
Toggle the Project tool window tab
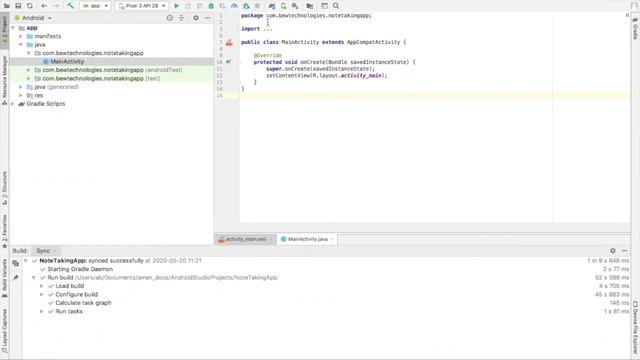click(x=4, y=31)
